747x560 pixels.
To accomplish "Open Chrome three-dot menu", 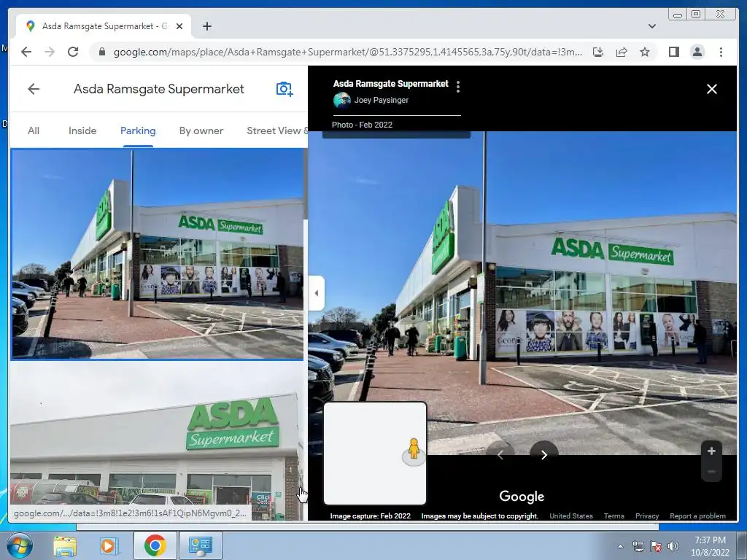I will pyautogui.click(x=721, y=52).
